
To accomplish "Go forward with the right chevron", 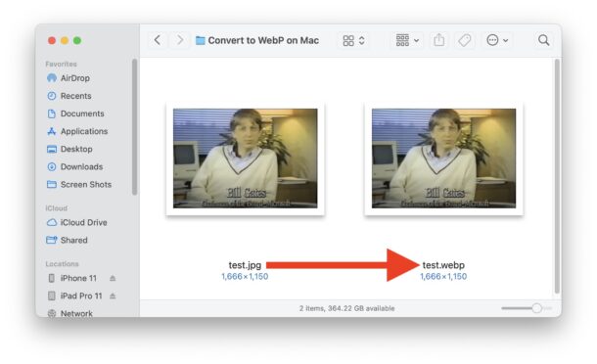I will pos(179,40).
